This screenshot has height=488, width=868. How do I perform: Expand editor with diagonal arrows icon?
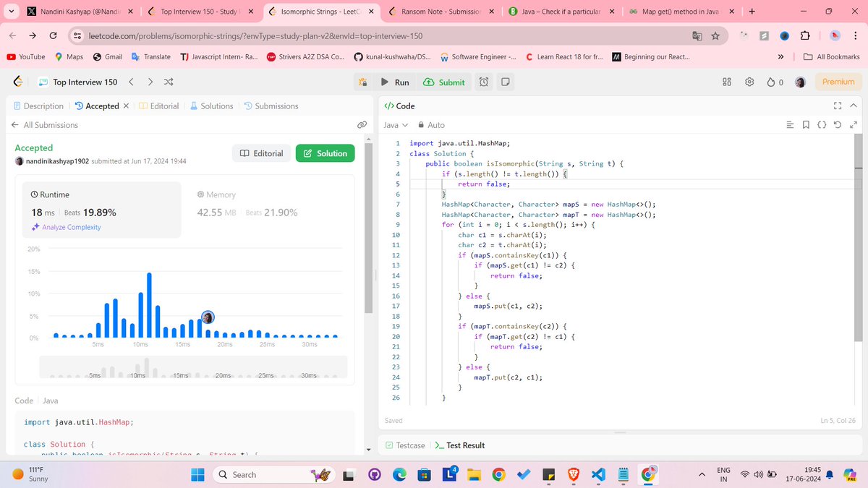[853, 125]
